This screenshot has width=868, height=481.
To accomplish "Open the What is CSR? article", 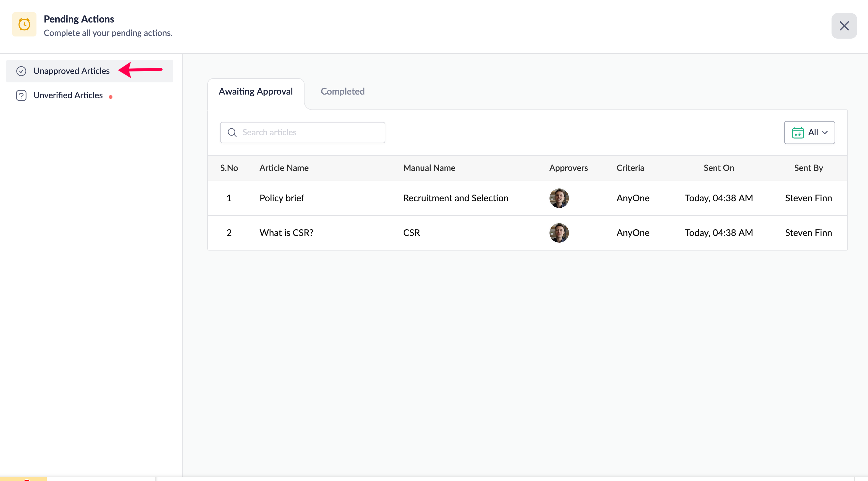I will [286, 233].
